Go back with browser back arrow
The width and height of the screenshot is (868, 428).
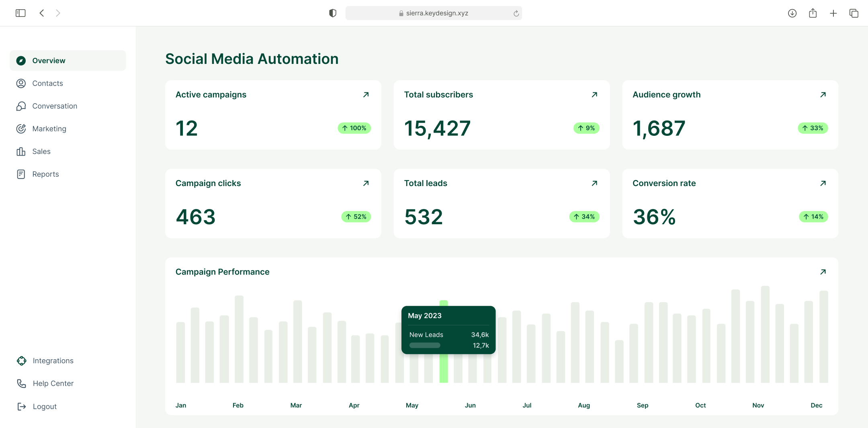tap(42, 13)
